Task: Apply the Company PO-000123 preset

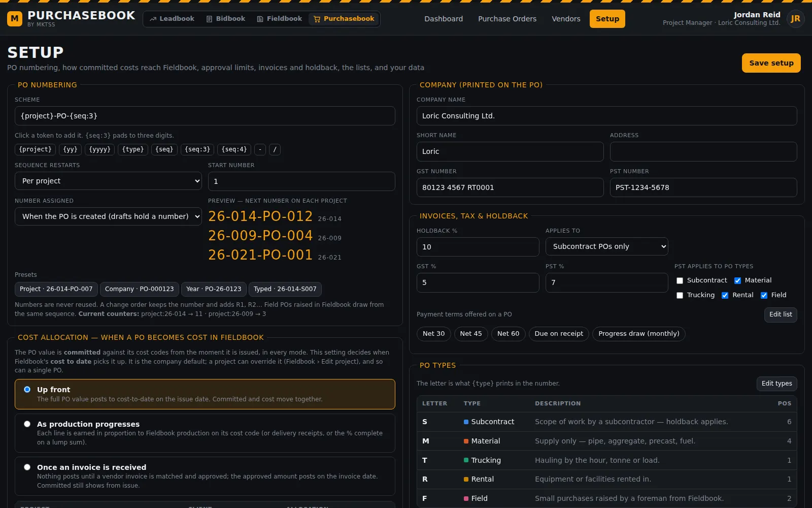Action: (139, 289)
